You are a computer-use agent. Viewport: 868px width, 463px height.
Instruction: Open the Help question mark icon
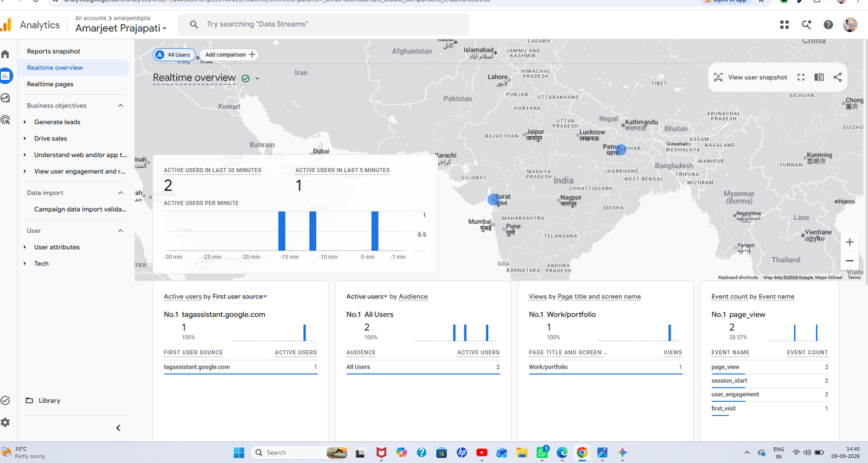coord(828,24)
